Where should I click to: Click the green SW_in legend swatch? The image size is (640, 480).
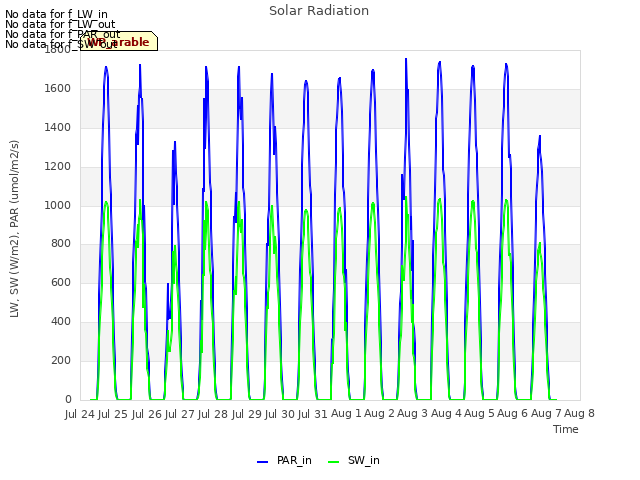pyautogui.click(x=333, y=462)
